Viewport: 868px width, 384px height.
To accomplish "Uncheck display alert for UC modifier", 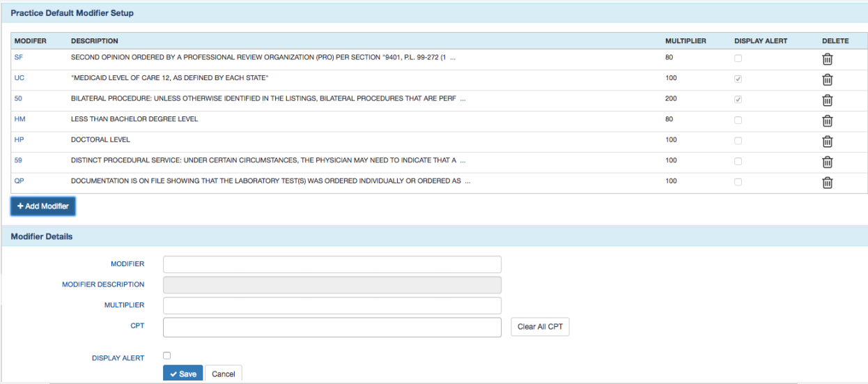I will (738, 79).
